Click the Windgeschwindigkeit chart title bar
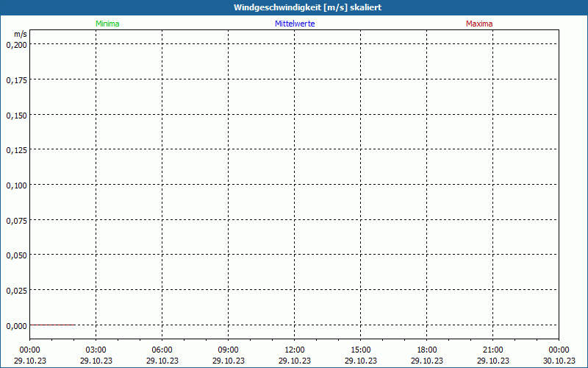This screenshot has width=588, height=368. pyautogui.click(x=294, y=7)
